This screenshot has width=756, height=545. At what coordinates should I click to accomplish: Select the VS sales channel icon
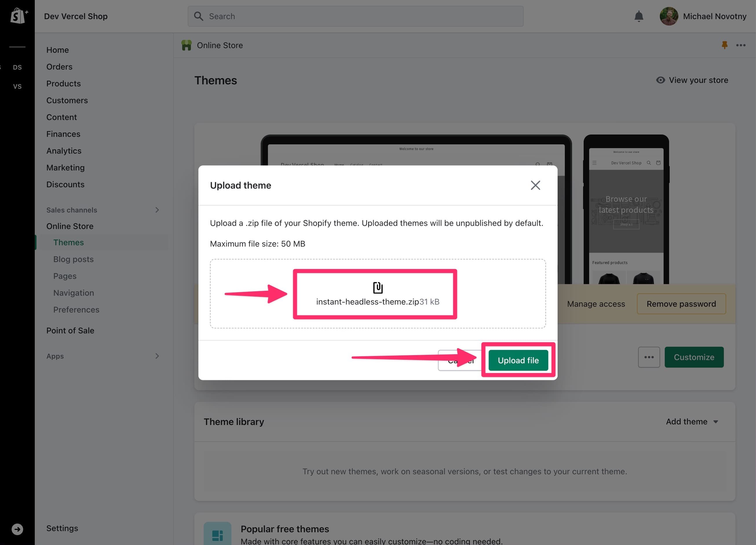[x=17, y=86]
